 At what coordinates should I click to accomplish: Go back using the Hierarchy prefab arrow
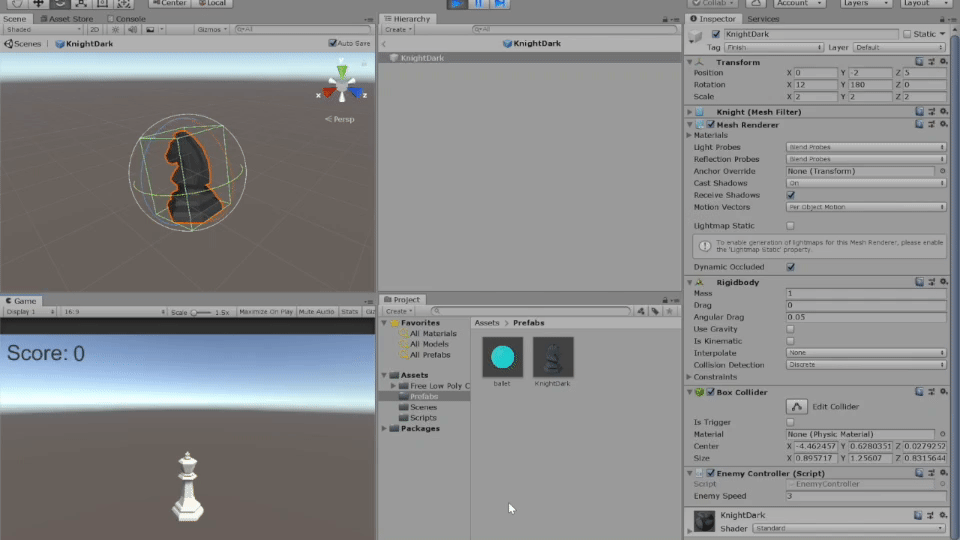click(384, 44)
